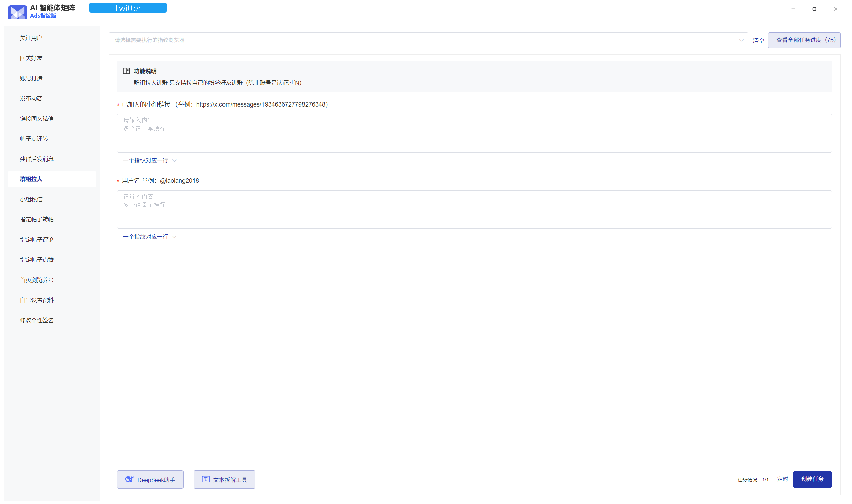Screen dimensions: 852x504
Task: Click the AI 智能体矩阵 app logo icon
Action: click(17, 12)
